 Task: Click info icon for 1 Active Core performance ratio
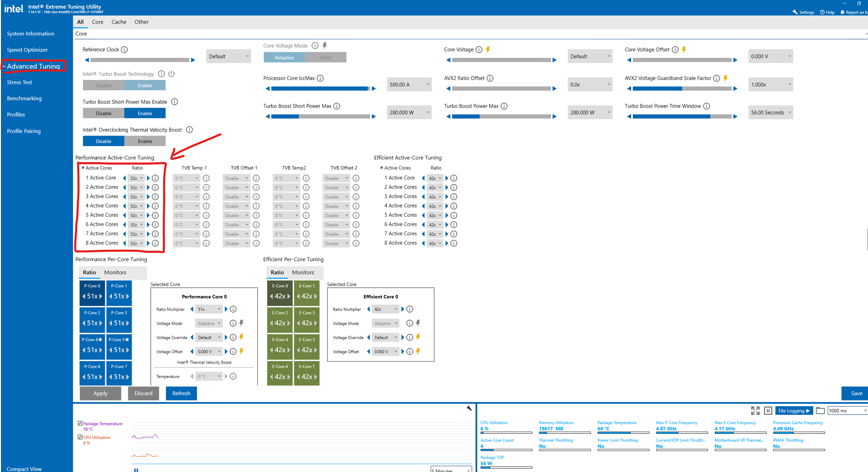[156, 178]
